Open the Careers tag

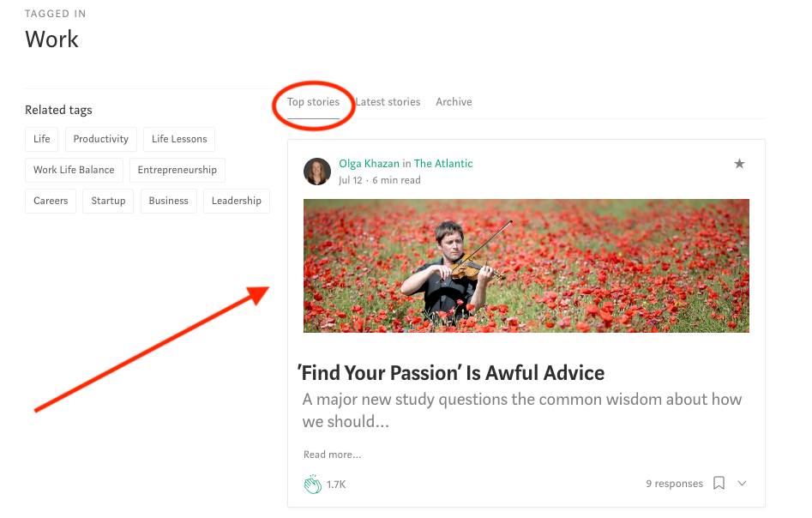51,201
